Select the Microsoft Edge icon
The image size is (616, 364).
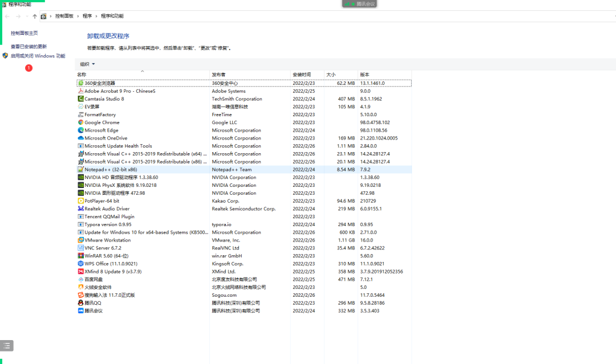80,130
